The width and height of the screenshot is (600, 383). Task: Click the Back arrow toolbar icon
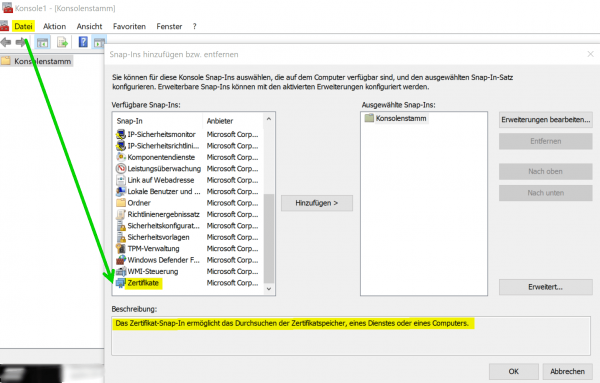point(6,42)
